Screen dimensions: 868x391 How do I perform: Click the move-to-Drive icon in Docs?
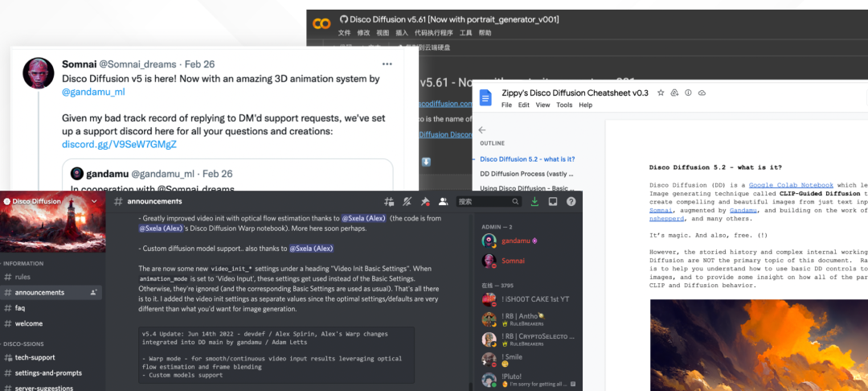[674, 93]
